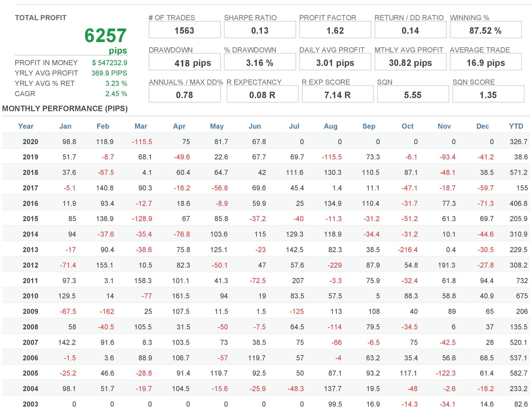
Task: Click the Jan column header
Action: pyautogui.click(x=65, y=126)
